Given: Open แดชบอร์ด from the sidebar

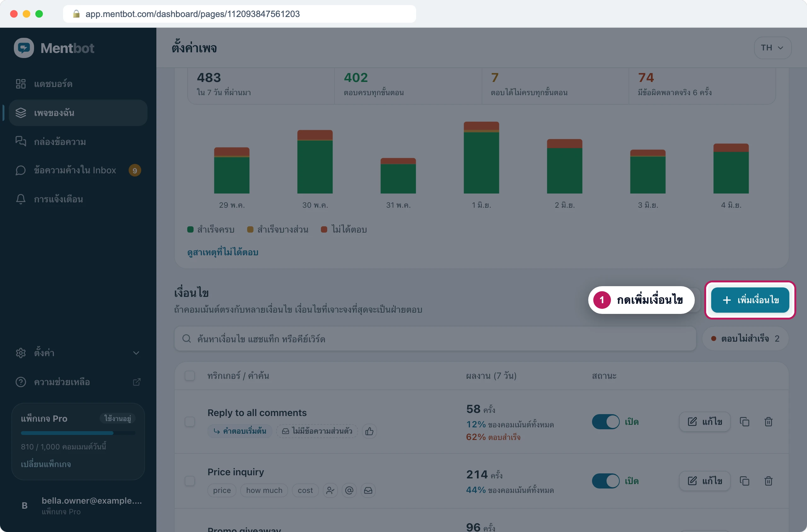Looking at the screenshot, I should [x=78, y=84].
